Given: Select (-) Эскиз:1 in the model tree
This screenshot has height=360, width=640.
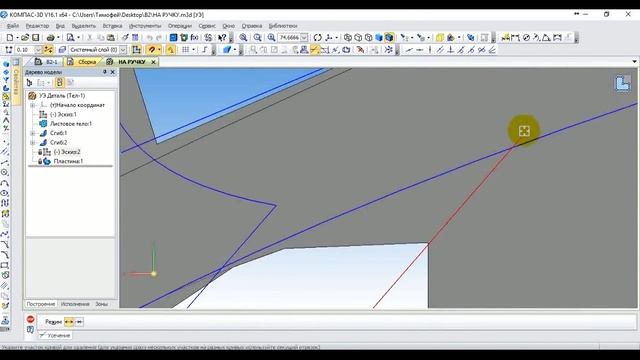Looking at the screenshot, I should point(63,114).
